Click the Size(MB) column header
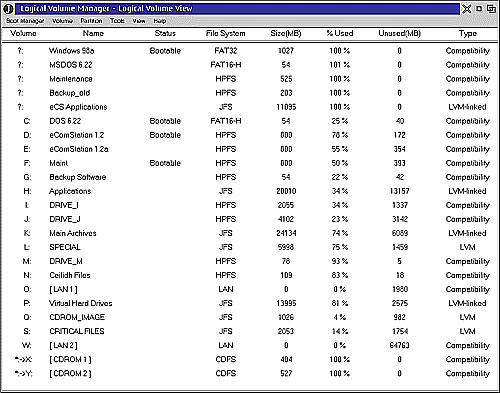Viewport: 500px width, 393px height. [286, 33]
